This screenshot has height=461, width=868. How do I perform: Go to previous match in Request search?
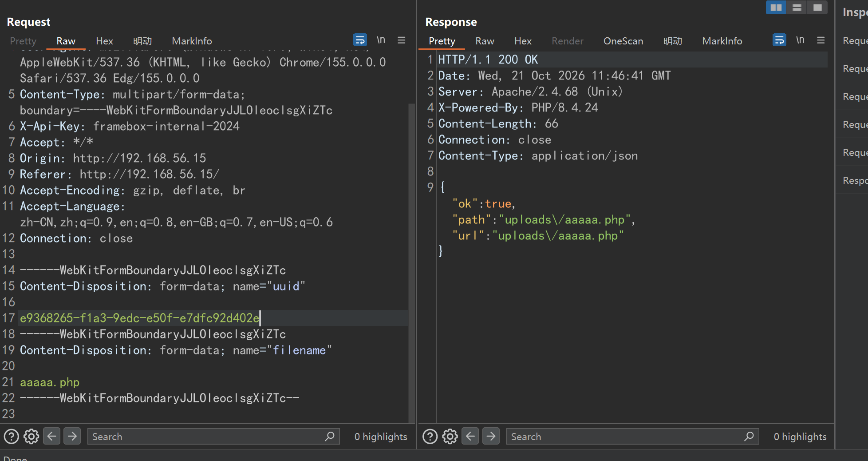(x=51, y=436)
